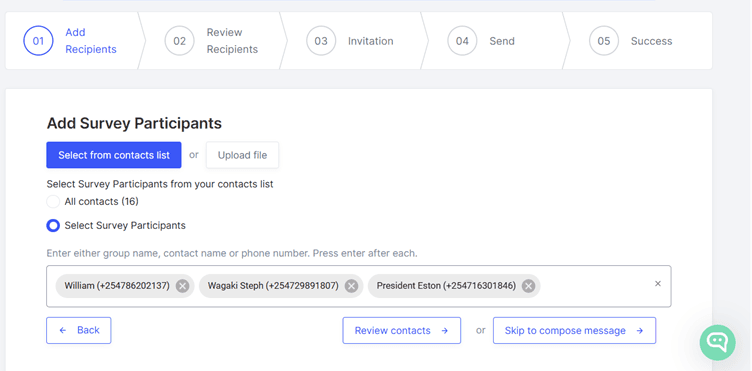Click 'Select Survey Participants from your contacts list' text
The image size is (752, 371).
tap(160, 184)
